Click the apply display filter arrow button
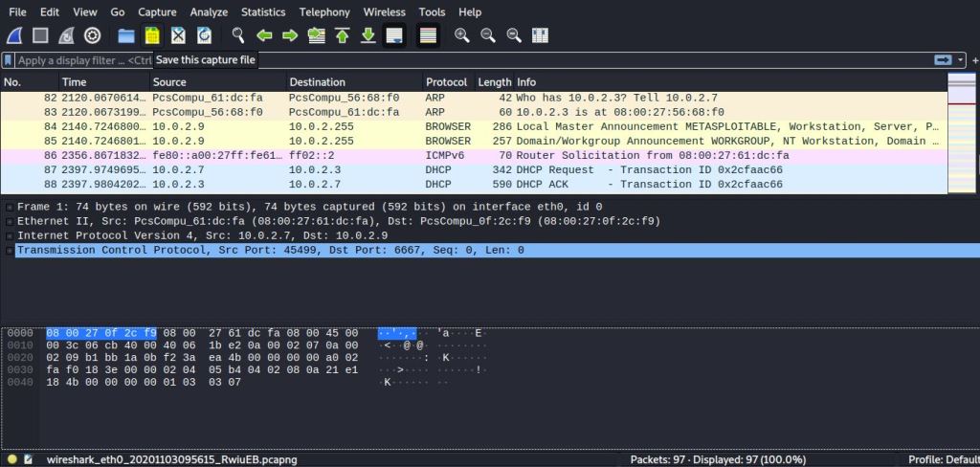 [x=944, y=60]
